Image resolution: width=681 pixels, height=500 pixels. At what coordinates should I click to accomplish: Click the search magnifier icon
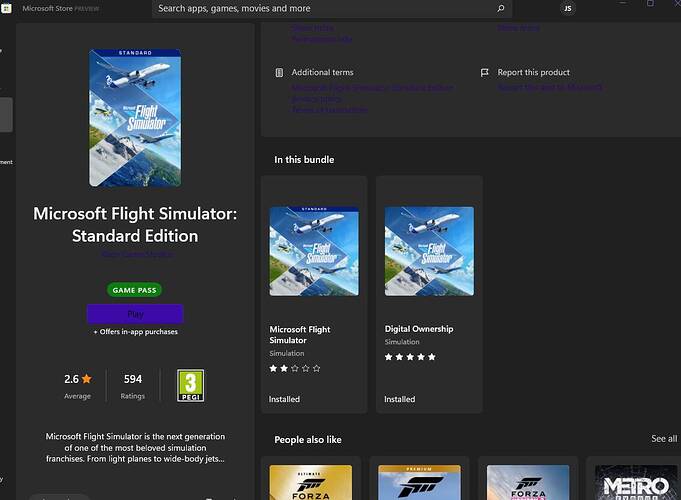(501, 8)
